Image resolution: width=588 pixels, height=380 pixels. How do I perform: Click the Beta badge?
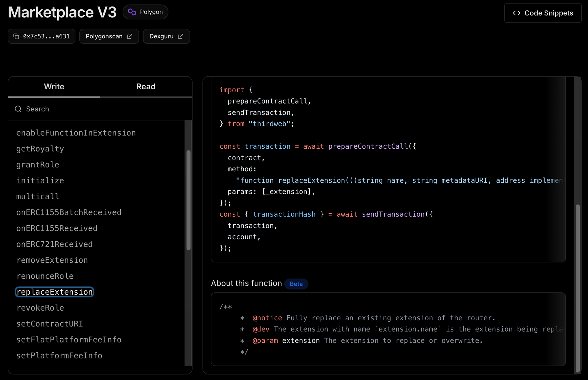[x=296, y=284]
